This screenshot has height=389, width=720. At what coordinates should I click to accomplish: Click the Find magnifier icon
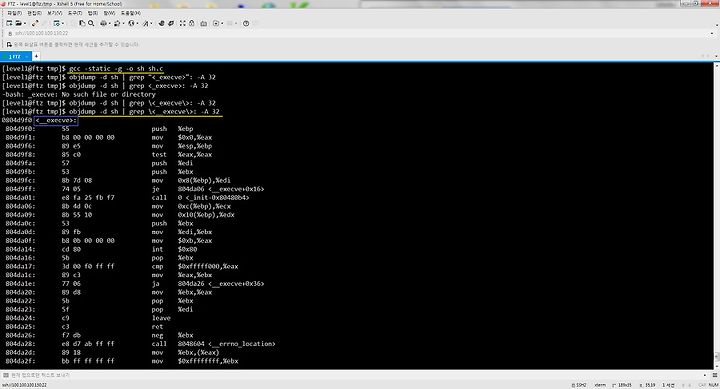click(91, 23)
